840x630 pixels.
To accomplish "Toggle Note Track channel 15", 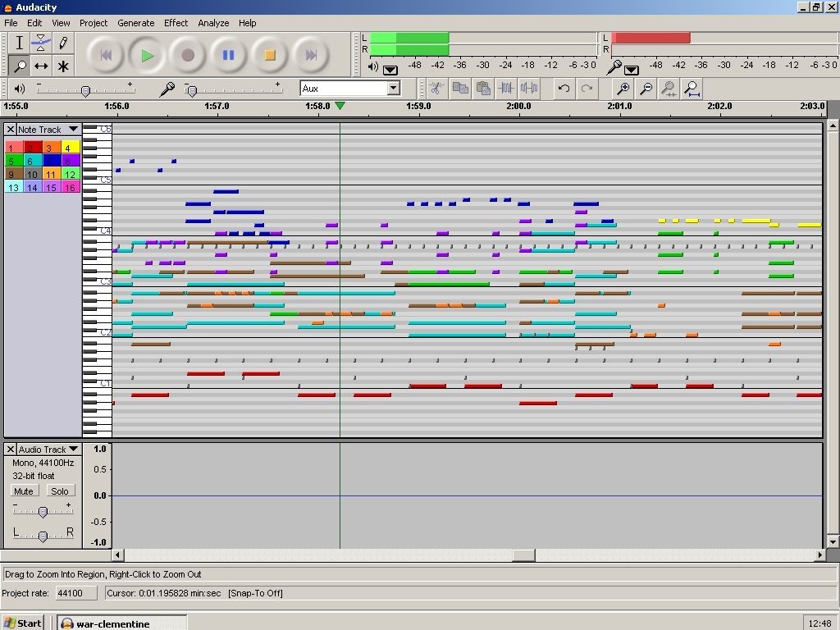I will coord(52,187).
